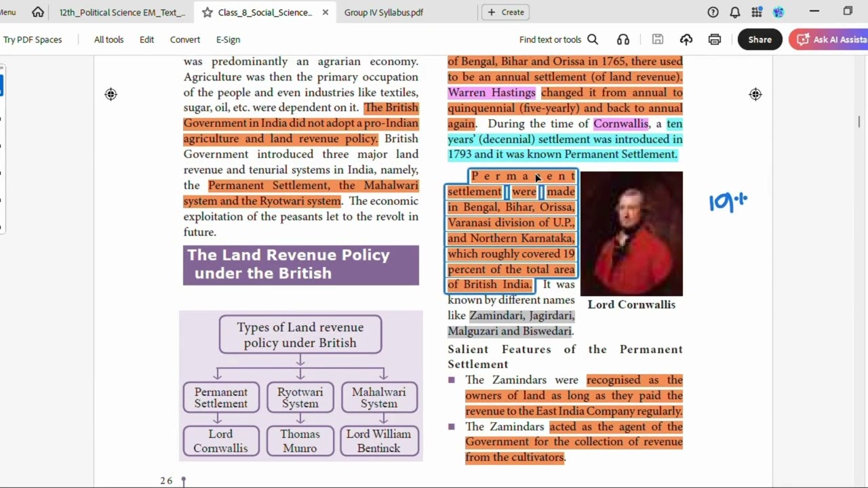Click the 'Thomas Munro' diagram box
This screenshot has height=488, width=868.
[x=300, y=441]
